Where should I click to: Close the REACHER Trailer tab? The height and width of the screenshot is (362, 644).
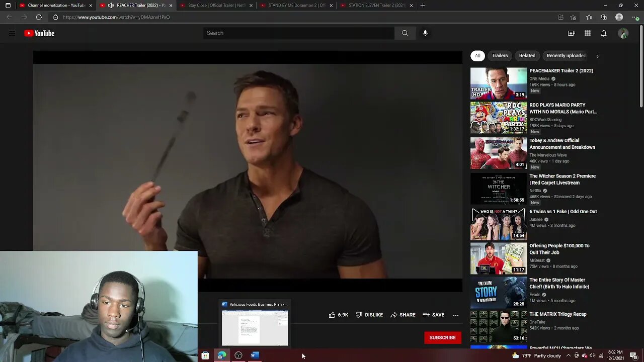coord(171,6)
